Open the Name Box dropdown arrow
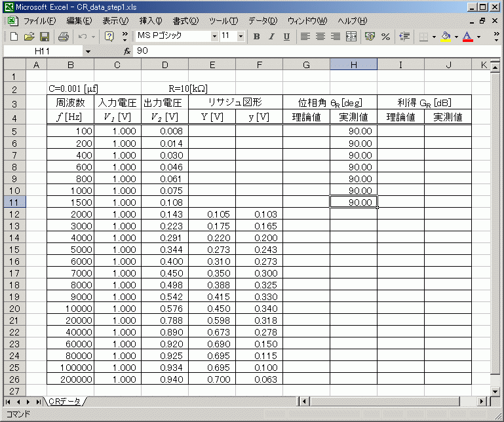The height and width of the screenshot is (422, 504). tap(88, 51)
